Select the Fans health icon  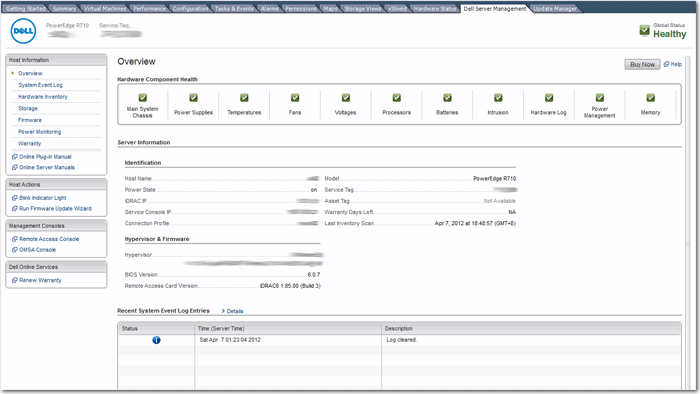(x=295, y=98)
